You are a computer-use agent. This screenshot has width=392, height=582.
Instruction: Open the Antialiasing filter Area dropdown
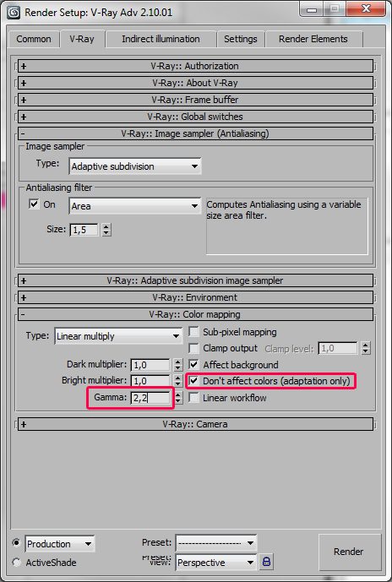click(x=135, y=206)
